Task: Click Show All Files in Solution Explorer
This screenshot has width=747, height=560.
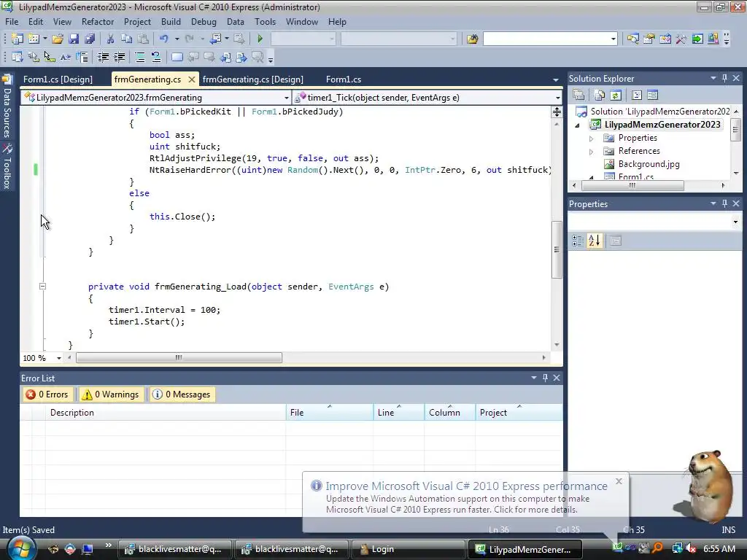Action: pyautogui.click(x=600, y=95)
